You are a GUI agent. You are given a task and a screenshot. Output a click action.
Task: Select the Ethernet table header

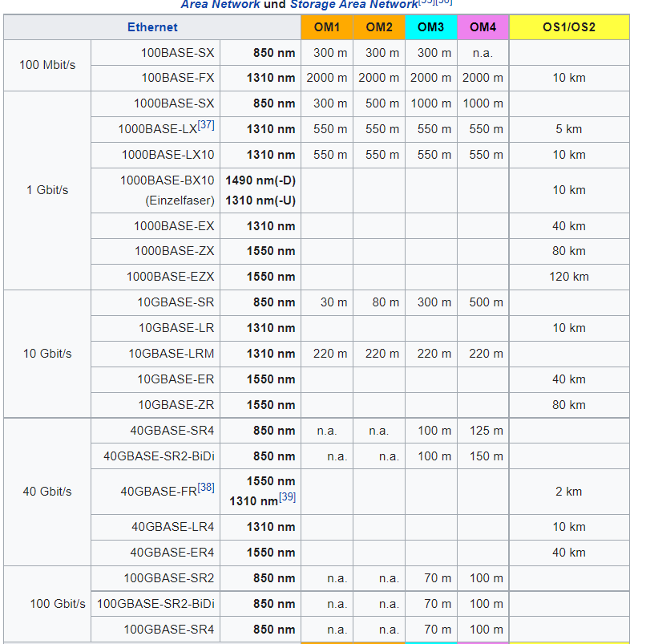pyautogui.click(x=152, y=27)
